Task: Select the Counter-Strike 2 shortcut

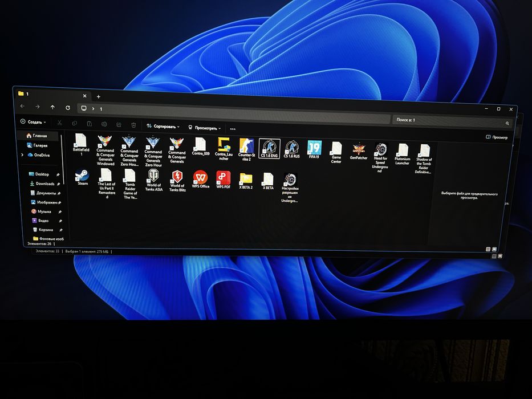Action: 246,149
